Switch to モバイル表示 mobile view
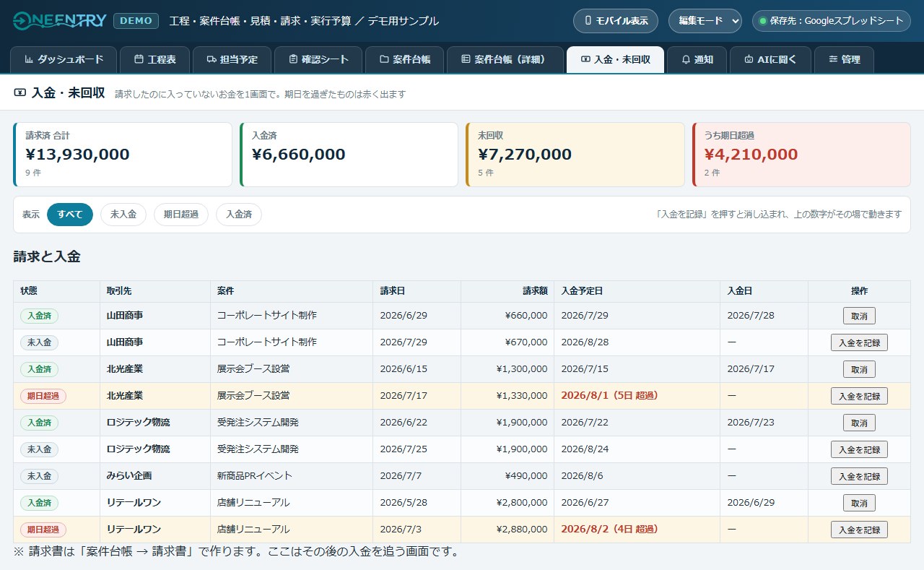This screenshot has width=924, height=570. (x=616, y=21)
